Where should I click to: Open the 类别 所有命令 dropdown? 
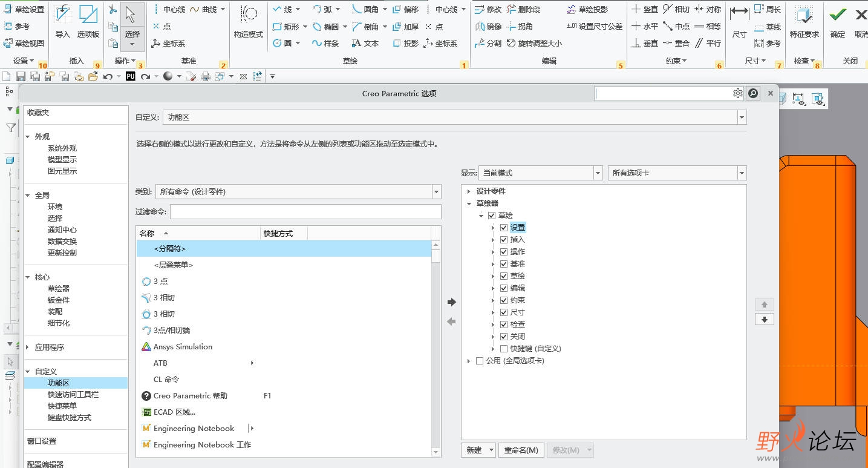click(x=298, y=192)
